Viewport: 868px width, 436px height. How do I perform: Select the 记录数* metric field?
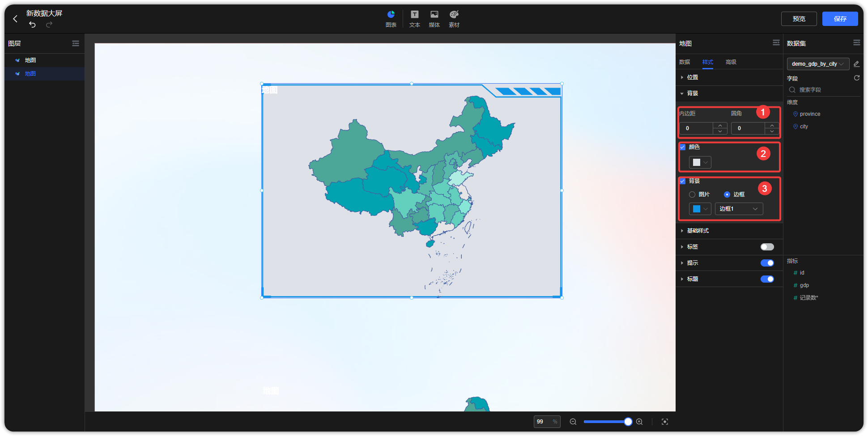coord(809,298)
